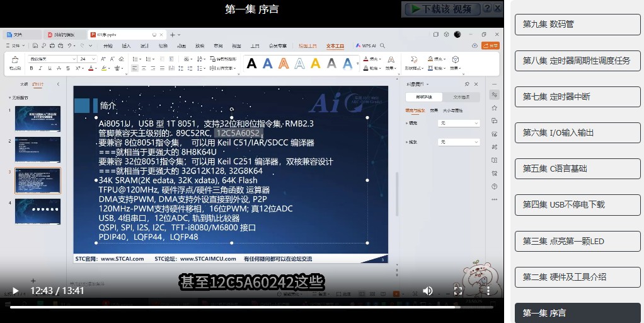The image size is (644, 323).
Task: Open the 开始 ribbon tab
Action: point(108,46)
